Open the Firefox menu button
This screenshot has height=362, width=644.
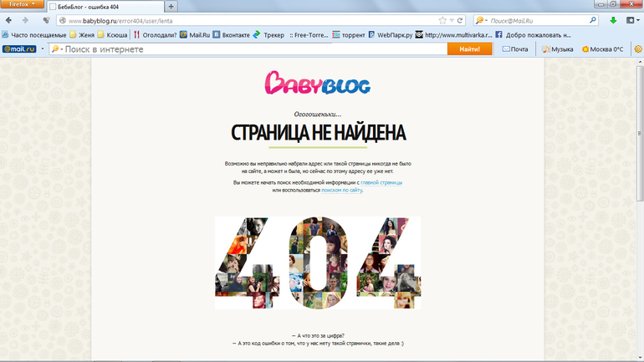pyautogui.click(x=22, y=4)
